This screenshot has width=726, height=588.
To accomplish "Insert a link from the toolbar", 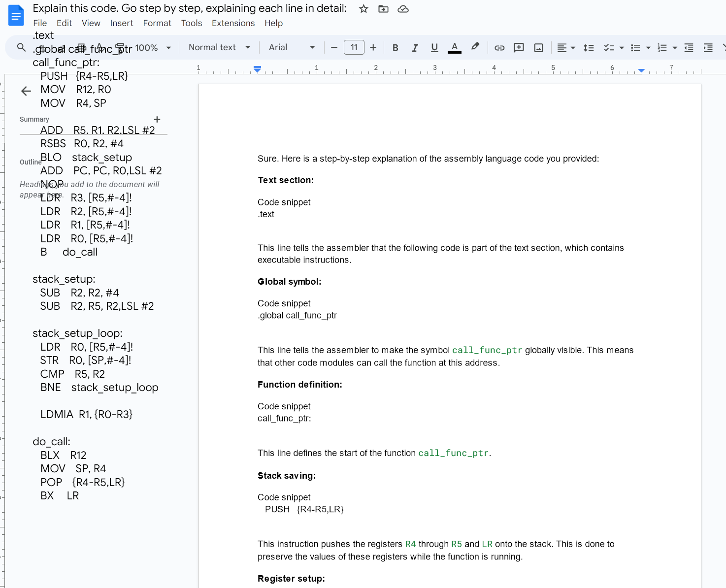I will 499,47.
